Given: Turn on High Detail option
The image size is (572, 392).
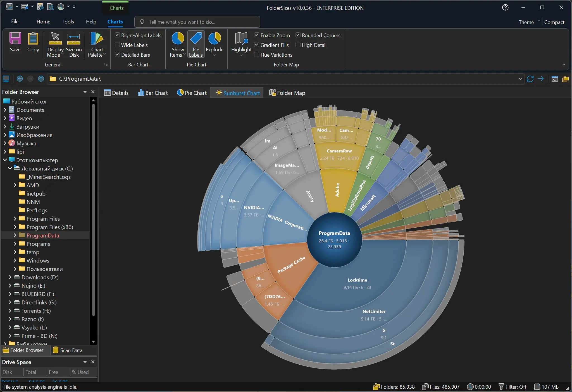Looking at the screenshot, I should click(298, 45).
